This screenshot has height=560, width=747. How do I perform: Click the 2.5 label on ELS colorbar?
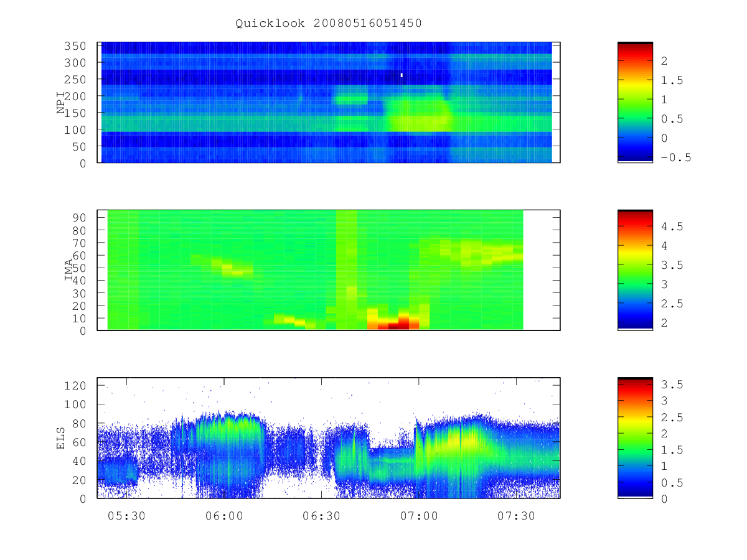pos(672,418)
